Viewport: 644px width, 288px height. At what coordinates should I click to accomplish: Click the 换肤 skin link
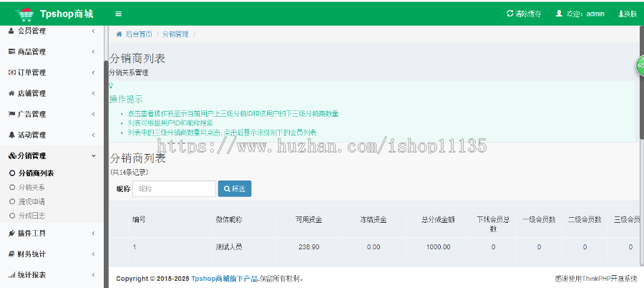tap(628, 14)
